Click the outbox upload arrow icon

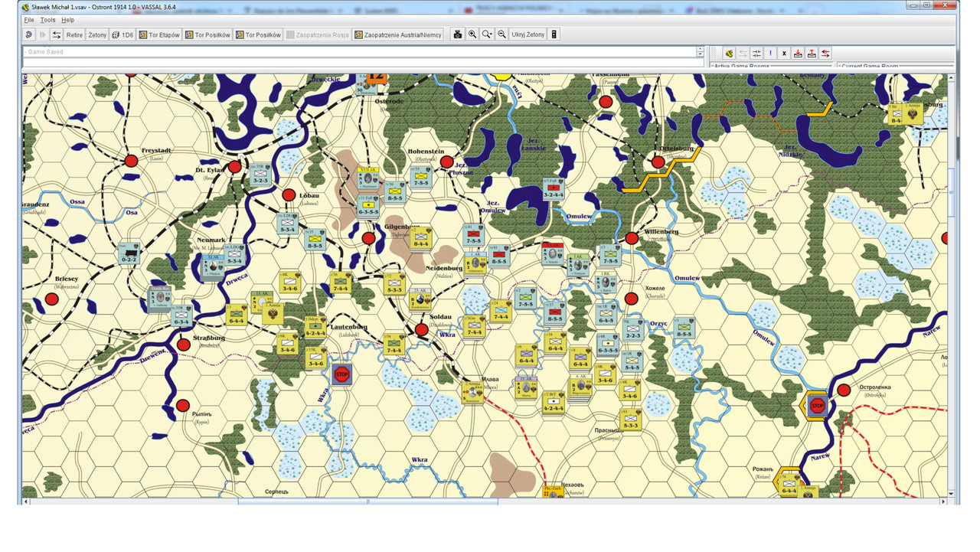[812, 54]
